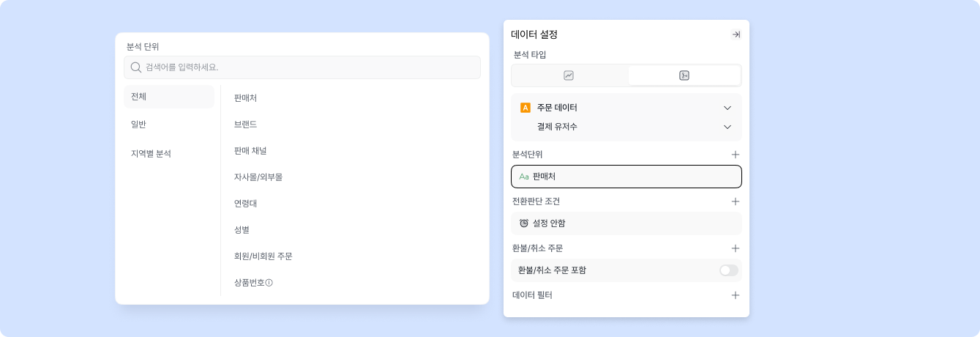Open the 결제 유저수 dropdown

727,127
